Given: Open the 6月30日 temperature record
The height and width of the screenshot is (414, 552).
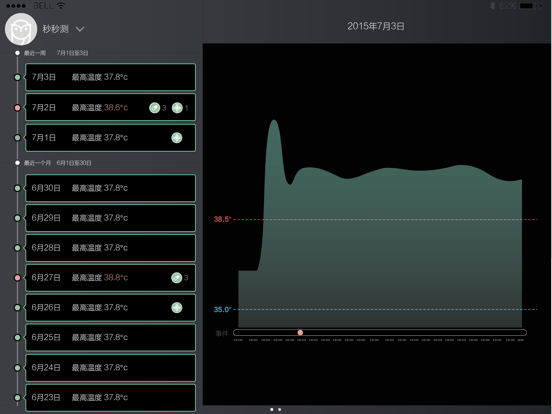Looking at the screenshot, I should (x=111, y=188).
